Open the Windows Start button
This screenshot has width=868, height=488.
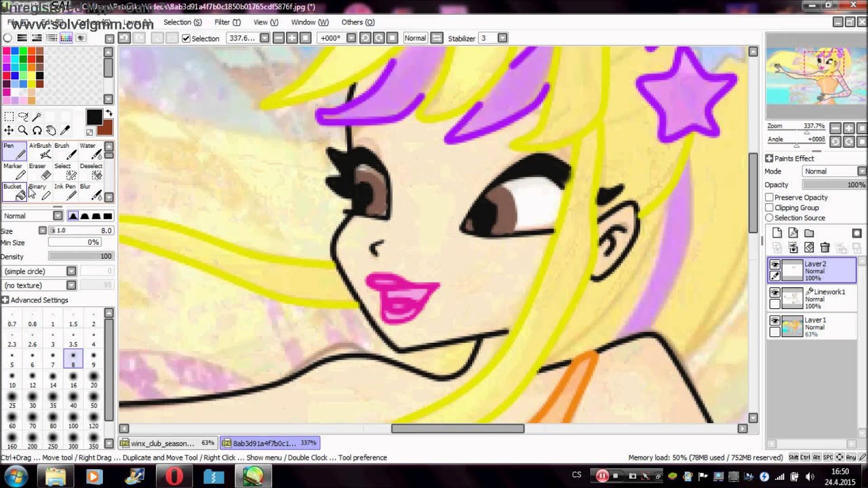(15, 476)
